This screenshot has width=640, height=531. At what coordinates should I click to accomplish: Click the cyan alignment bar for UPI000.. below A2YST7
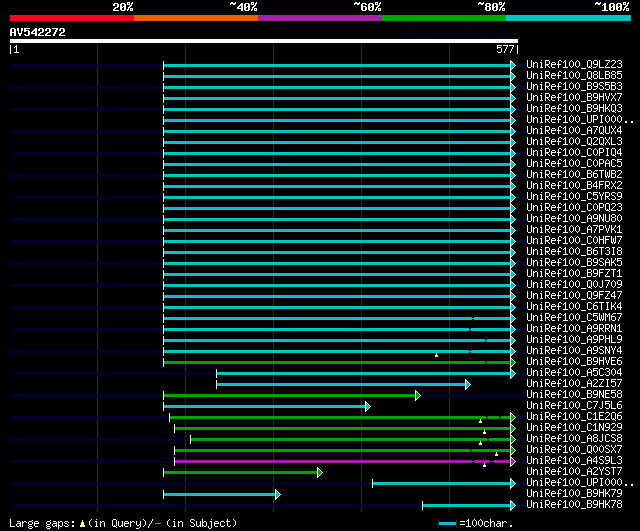(441, 483)
